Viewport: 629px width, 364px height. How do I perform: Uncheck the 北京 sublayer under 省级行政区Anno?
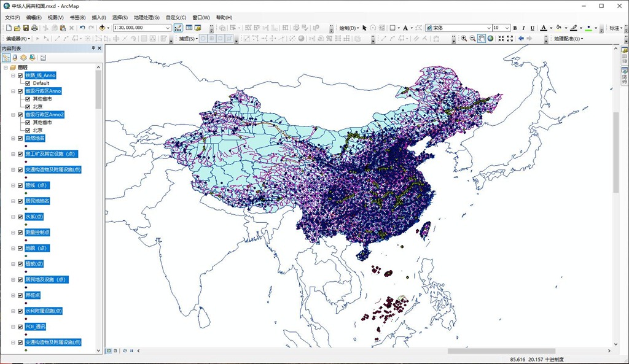click(x=28, y=106)
